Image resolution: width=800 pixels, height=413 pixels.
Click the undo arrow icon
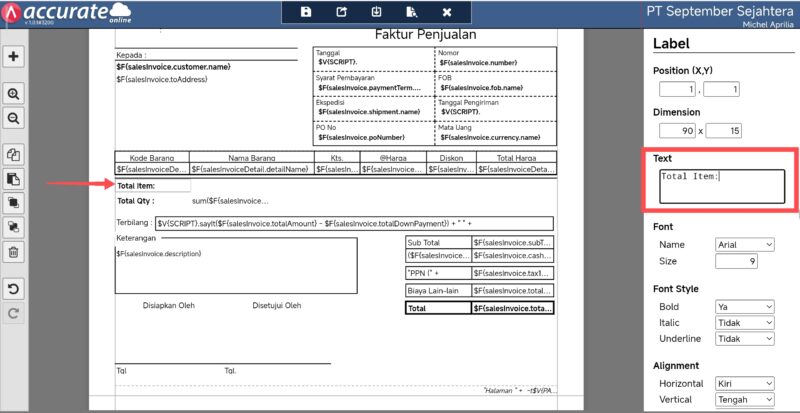(14, 289)
